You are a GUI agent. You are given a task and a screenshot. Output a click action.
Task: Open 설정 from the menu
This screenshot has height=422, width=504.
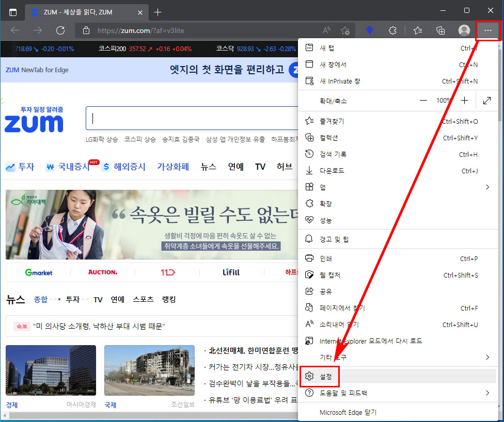[398, 377]
